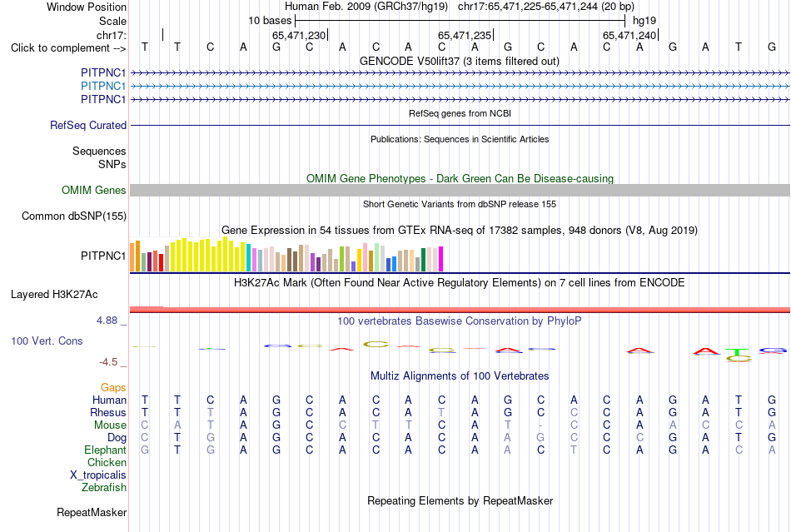The image size is (791, 532).
Task: Select the 'Dog' species label
Action: 117,438
